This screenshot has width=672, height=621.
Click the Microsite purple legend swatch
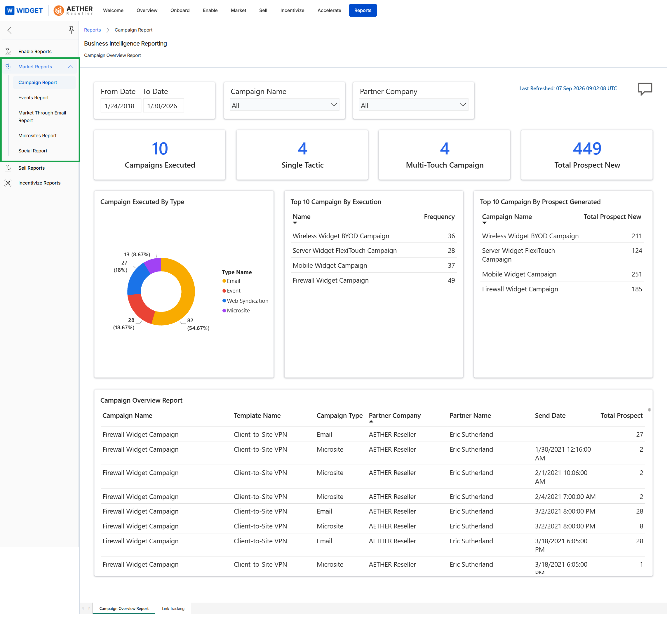224,311
